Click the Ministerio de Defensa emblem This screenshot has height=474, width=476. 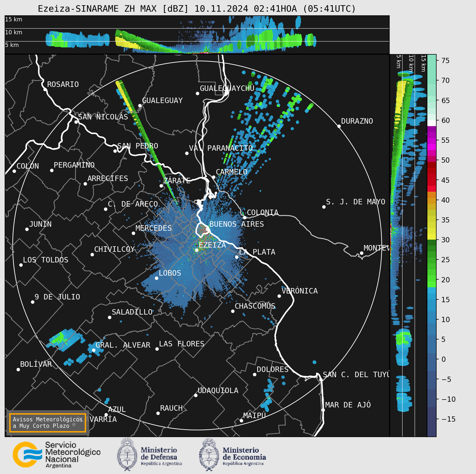pyautogui.click(x=127, y=454)
